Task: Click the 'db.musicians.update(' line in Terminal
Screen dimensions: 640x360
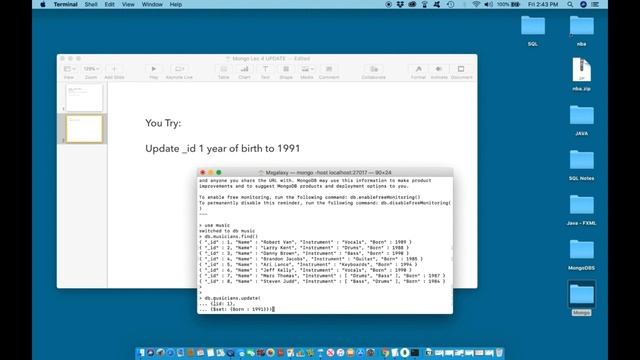Action: tap(230, 298)
